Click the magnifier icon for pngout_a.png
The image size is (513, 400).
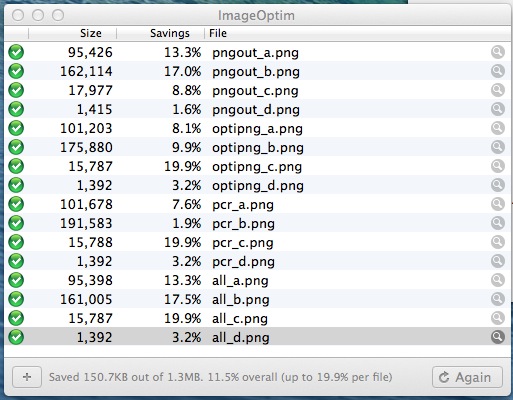tap(497, 52)
